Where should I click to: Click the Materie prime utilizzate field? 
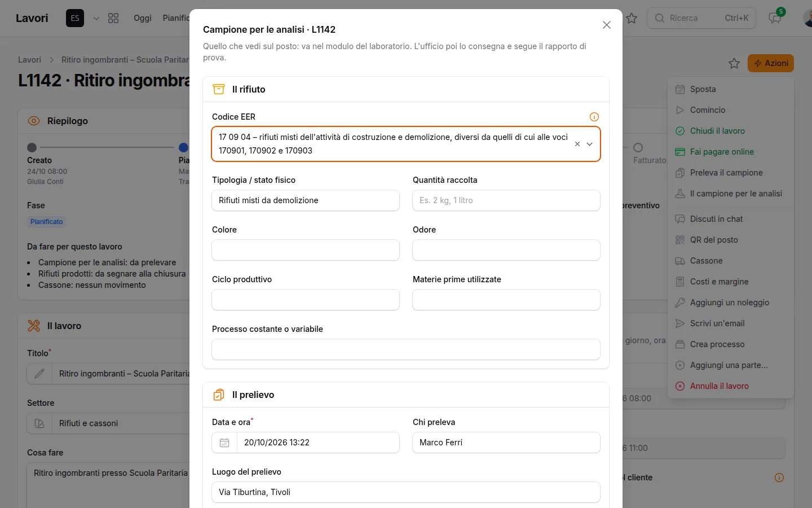[506, 300]
